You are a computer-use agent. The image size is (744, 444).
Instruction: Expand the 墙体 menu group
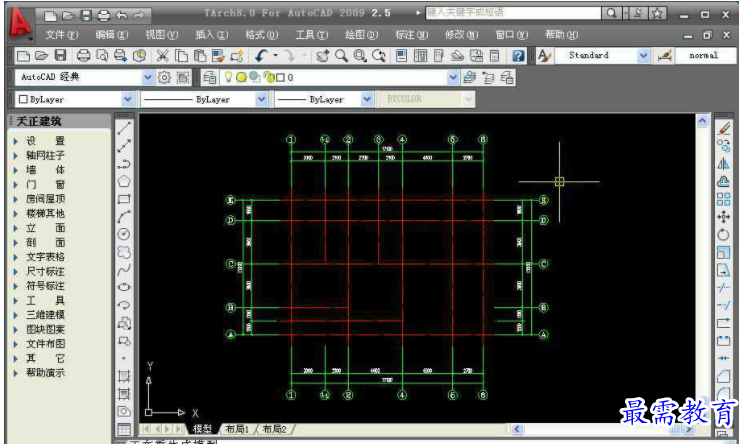(x=46, y=170)
